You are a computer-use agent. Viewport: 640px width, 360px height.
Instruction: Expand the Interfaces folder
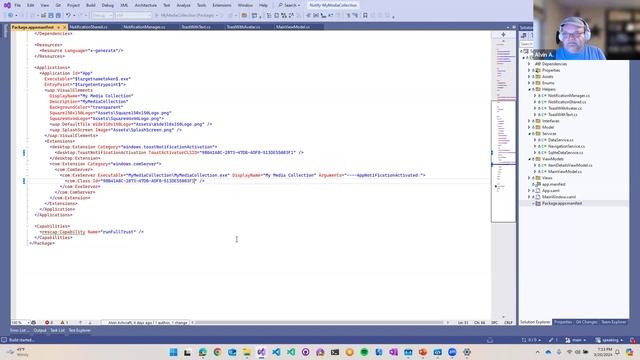[x=529, y=121]
